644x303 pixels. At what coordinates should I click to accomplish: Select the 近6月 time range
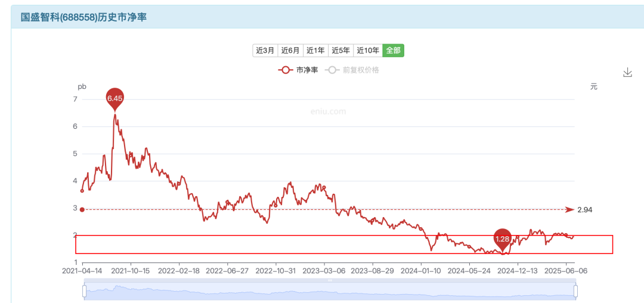click(290, 51)
